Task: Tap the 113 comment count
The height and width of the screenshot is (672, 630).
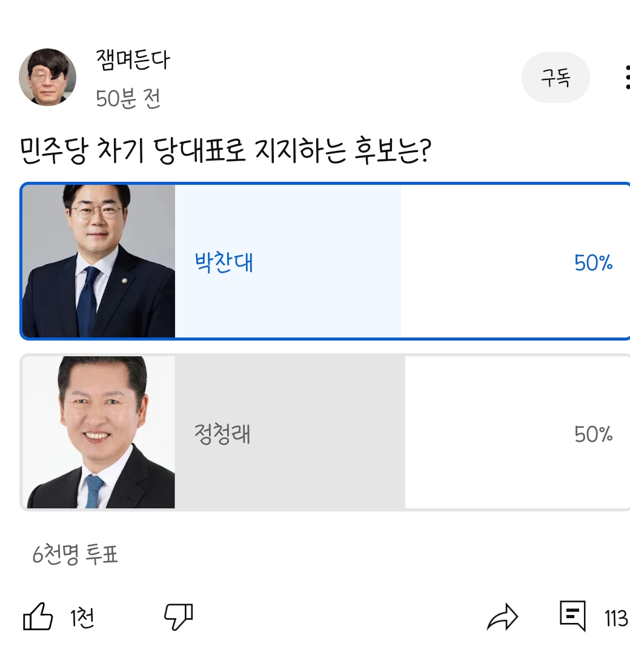Action: (615, 619)
